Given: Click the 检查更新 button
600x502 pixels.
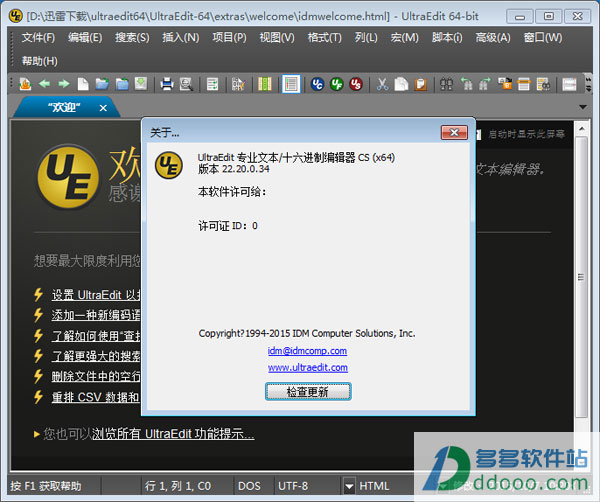Looking at the screenshot, I should click(308, 391).
